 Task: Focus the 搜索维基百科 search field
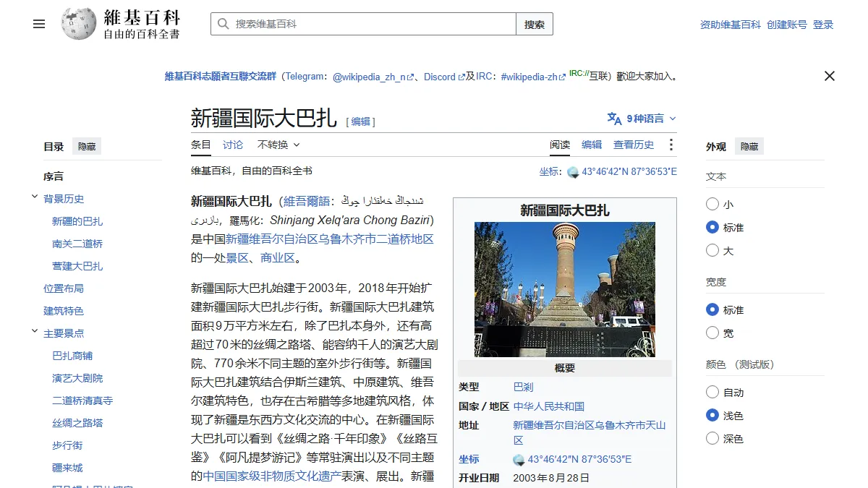point(363,24)
